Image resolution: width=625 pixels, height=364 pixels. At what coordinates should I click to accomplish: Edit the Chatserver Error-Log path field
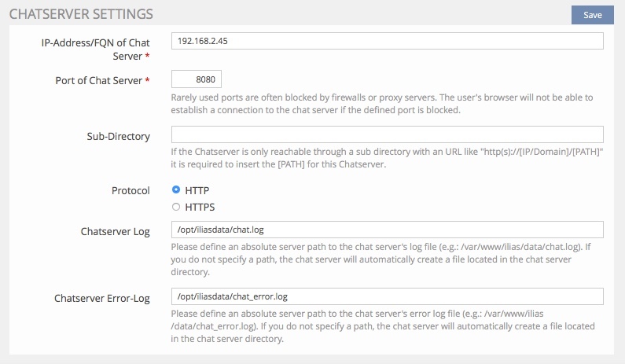tap(386, 296)
